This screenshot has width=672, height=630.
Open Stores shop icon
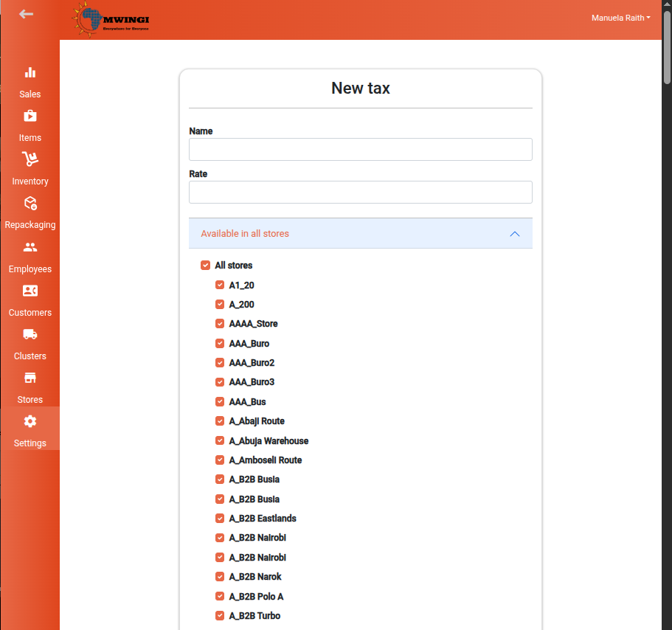[x=30, y=378]
